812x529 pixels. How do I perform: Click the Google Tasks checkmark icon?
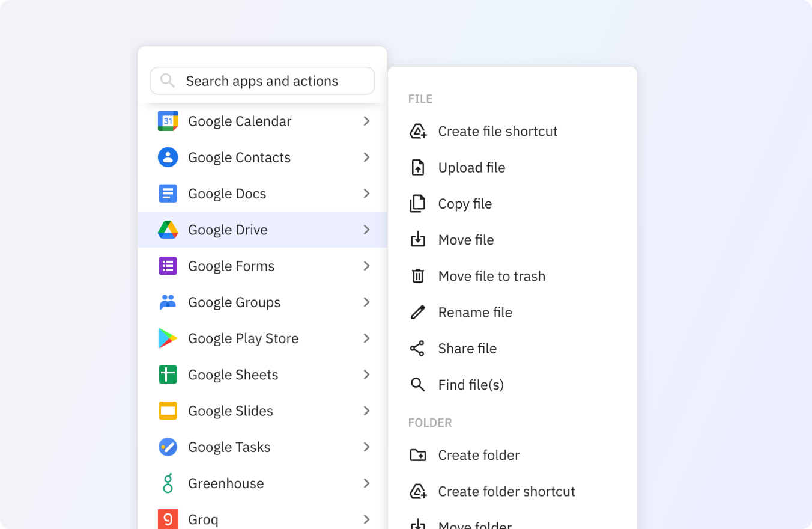(x=168, y=447)
